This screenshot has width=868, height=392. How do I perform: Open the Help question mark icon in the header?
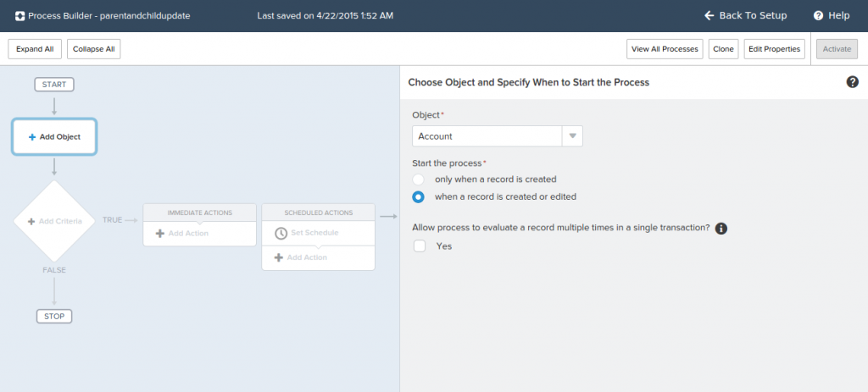point(818,15)
